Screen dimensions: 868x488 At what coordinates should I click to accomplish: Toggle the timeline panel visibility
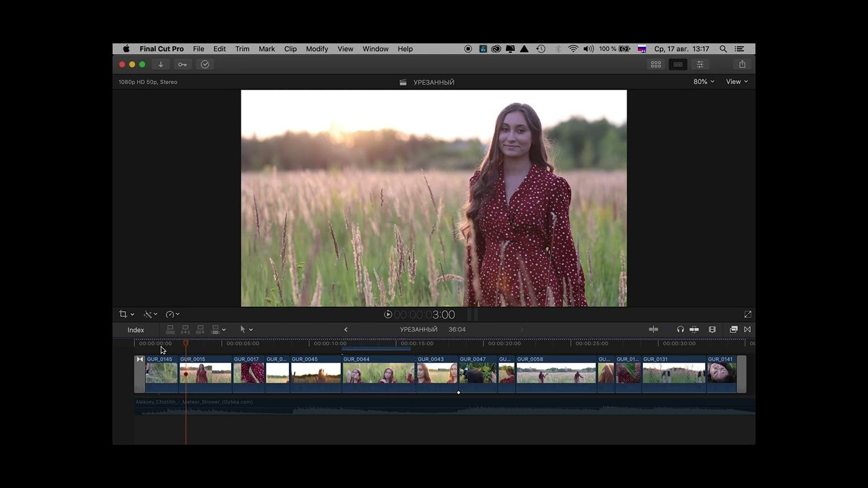677,64
